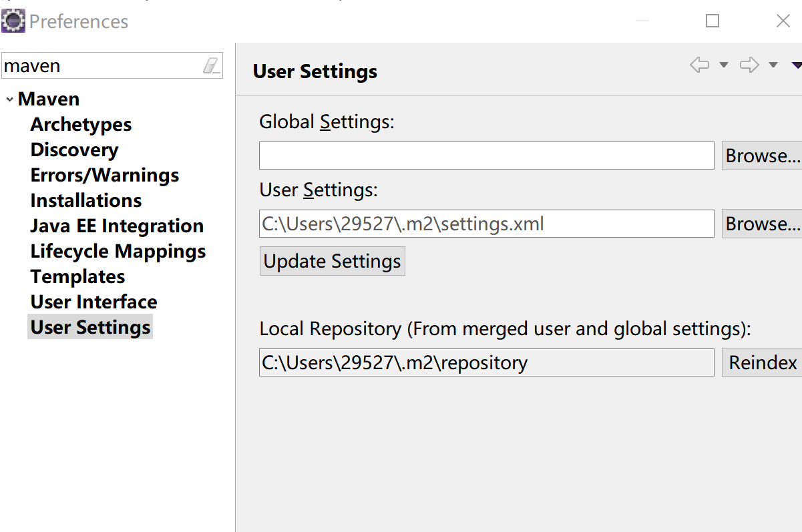Screen dimensions: 802x532
Task: Go back with the left arrow icon
Action: [699, 65]
